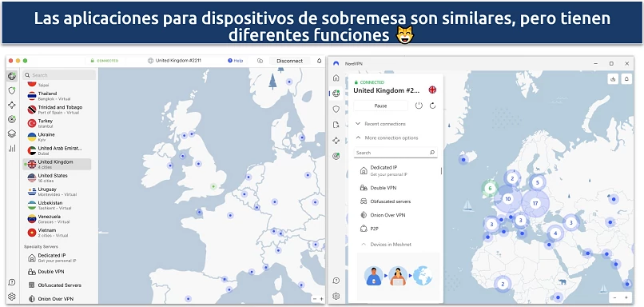Screen dimensions: 644x307
Task: Click notification bell in Mac app header
Action: coord(319,61)
